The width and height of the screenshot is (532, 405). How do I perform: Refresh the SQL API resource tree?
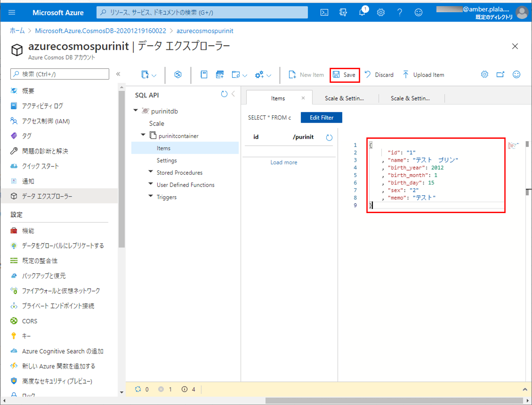[x=224, y=94]
